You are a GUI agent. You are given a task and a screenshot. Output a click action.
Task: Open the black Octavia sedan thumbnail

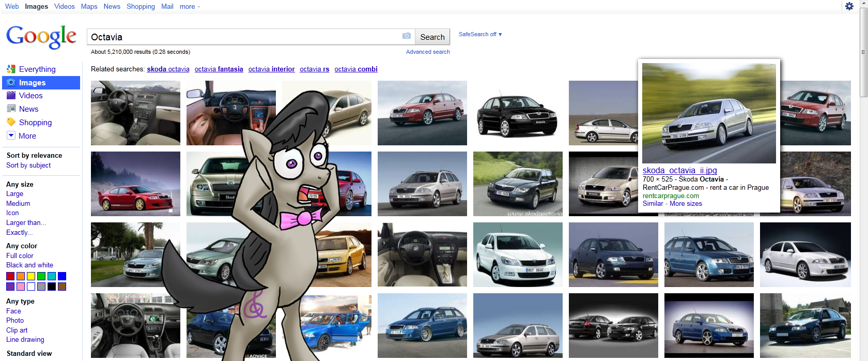click(x=518, y=113)
